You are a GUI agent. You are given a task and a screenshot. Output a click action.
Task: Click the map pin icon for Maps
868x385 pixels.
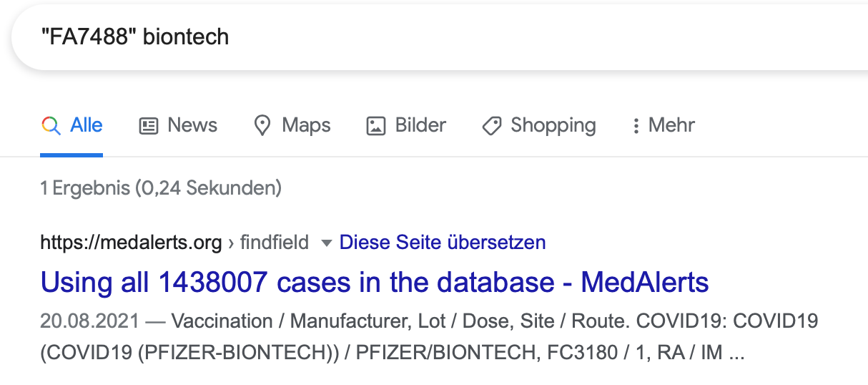[x=262, y=126]
